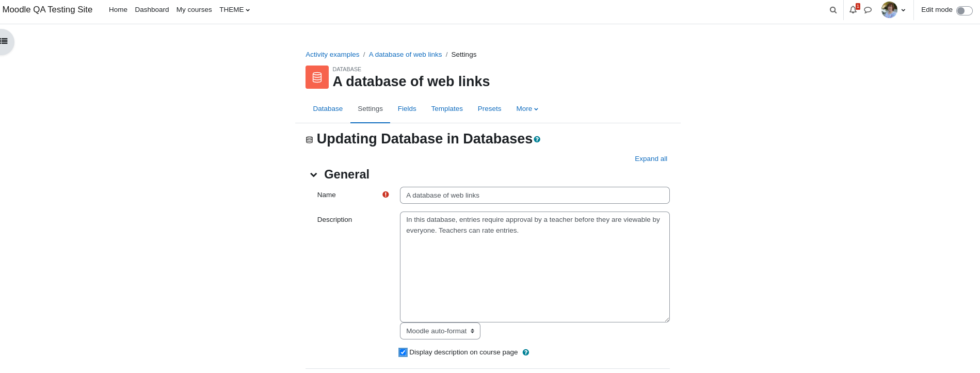Switch to the Templates tab
The height and width of the screenshot is (373, 980).
click(447, 109)
